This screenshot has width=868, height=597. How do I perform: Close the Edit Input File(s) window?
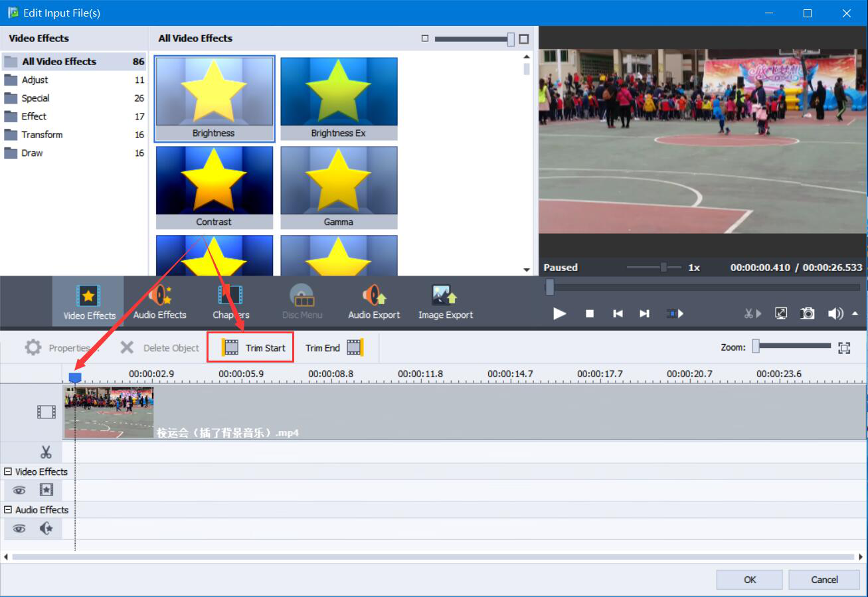tap(847, 13)
